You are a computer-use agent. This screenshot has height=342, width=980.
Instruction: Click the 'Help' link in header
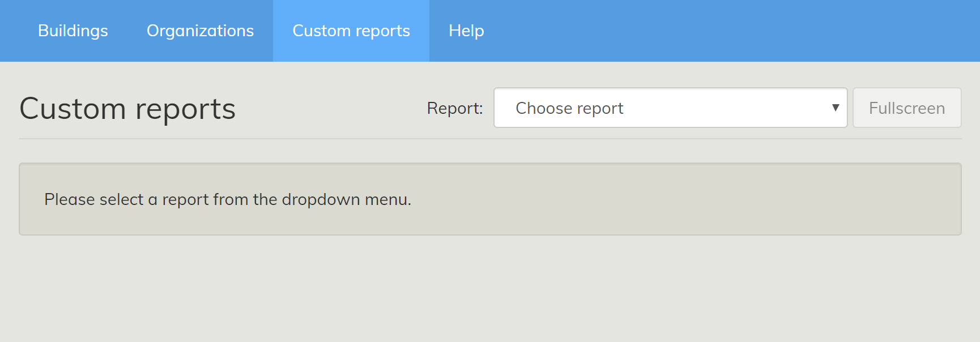click(x=466, y=31)
